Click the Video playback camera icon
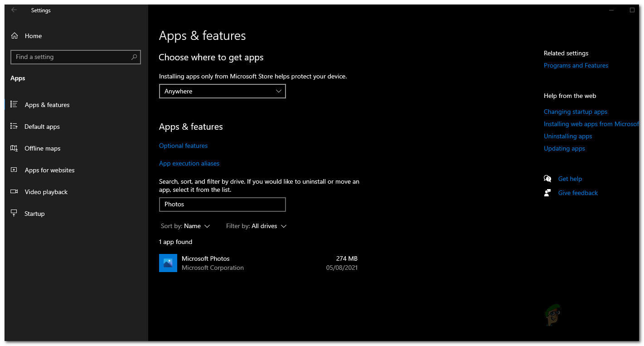Viewport: 644px width, 346px height. click(14, 192)
